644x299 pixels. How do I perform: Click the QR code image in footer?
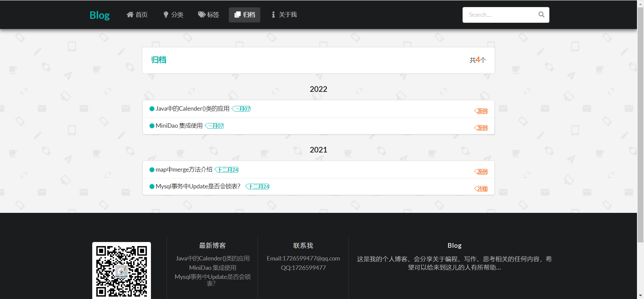click(121, 271)
